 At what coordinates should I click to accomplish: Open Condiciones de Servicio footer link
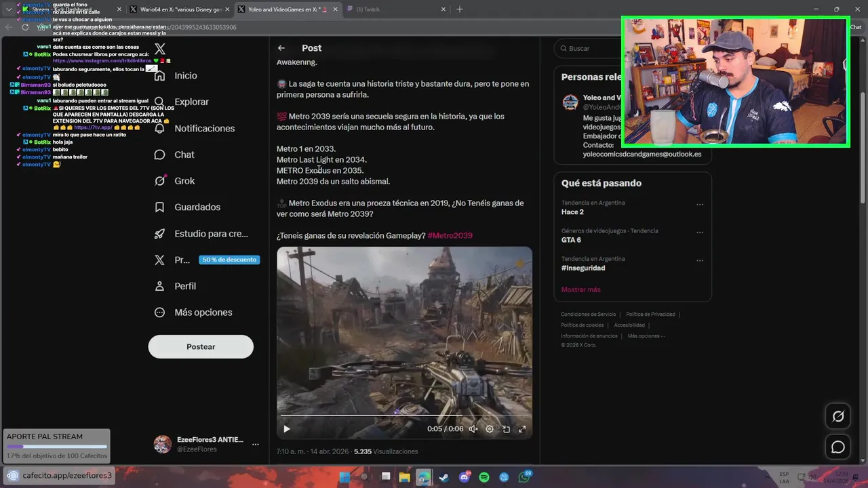589,314
